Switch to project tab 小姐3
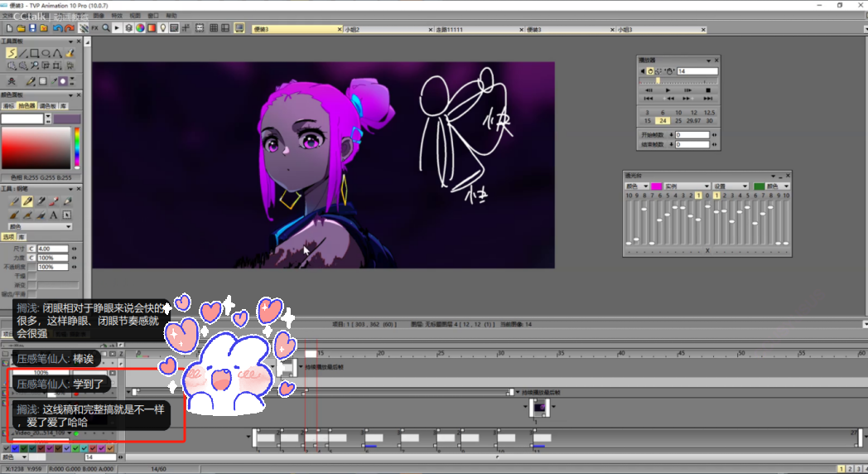 point(661,29)
